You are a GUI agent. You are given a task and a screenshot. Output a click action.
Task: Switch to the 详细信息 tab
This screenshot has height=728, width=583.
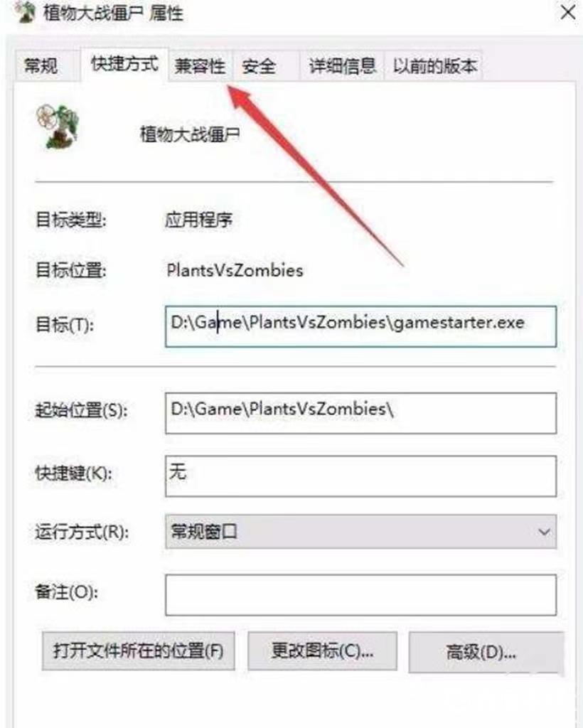(x=343, y=66)
